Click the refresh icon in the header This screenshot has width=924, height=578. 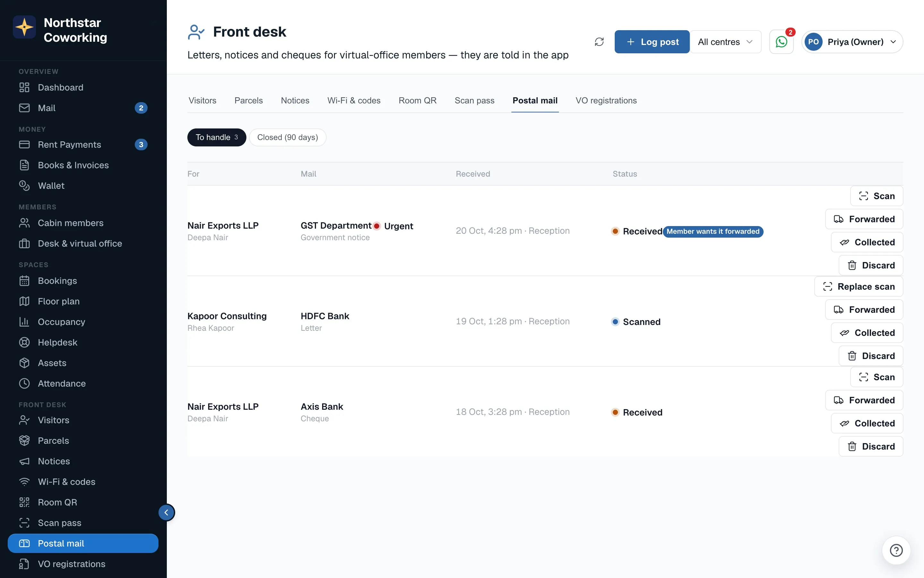point(599,42)
